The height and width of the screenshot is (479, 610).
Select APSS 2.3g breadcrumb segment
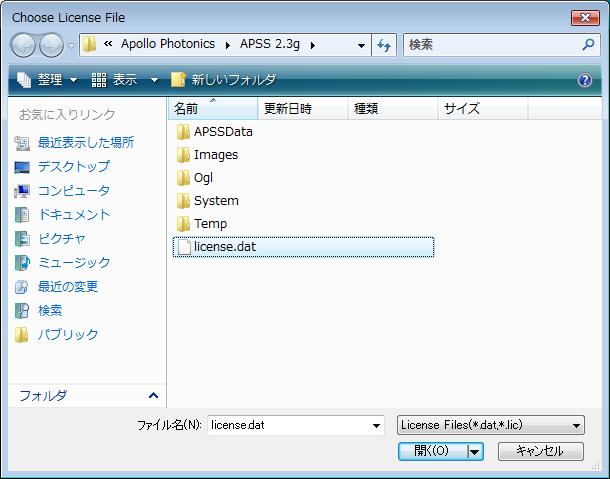(x=270, y=44)
